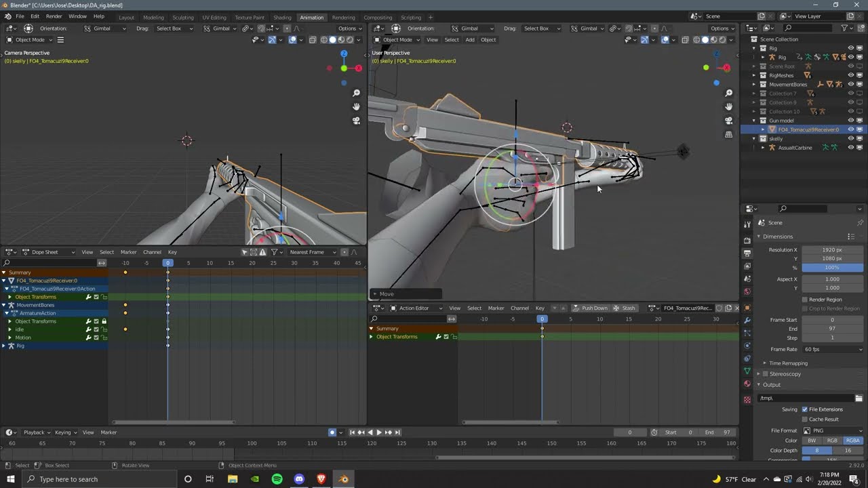Screen dimensions: 868x488
Task: Open Nearest Frame snapping dropdown in Dope Sheet
Action: pyautogui.click(x=313, y=252)
